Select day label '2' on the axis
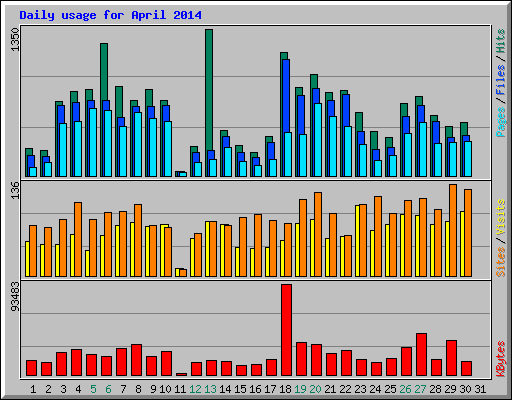The image size is (512, 400). click(x=48, y=389)
